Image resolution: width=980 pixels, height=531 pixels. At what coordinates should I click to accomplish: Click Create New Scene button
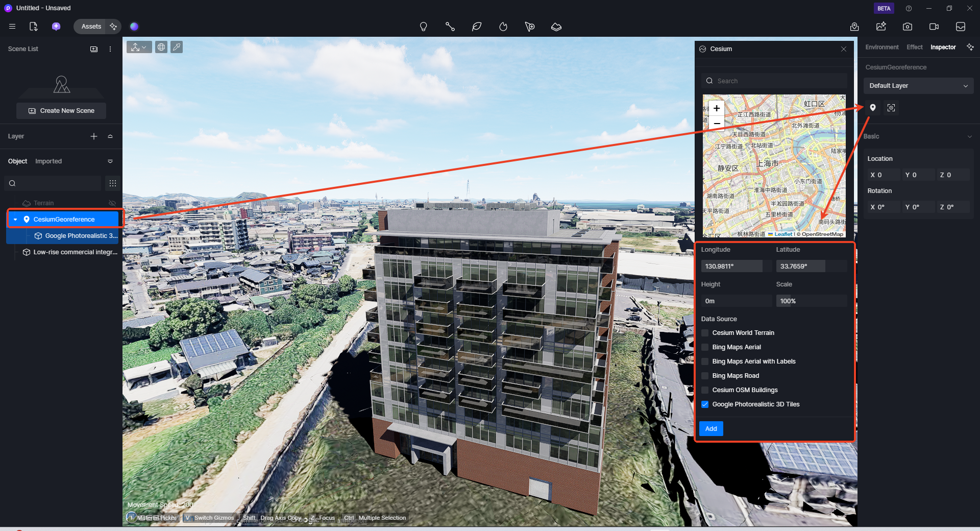pos(61,111)
